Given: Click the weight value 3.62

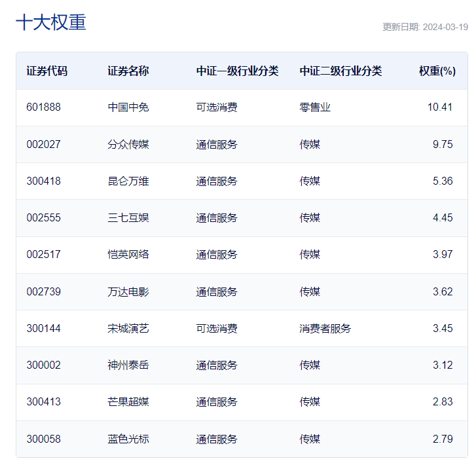Looking at the screenshot, I should pyautogui.click(x=443, y=292).
